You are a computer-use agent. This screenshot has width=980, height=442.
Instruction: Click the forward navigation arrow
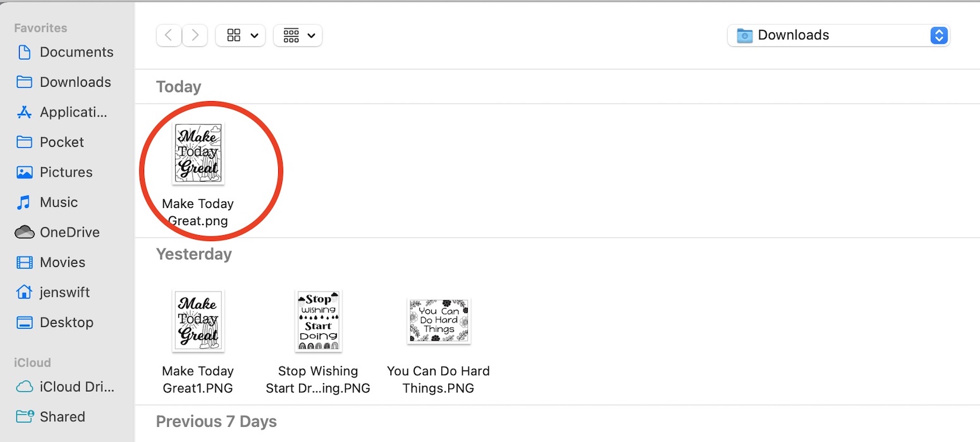[x=195, y=35]
